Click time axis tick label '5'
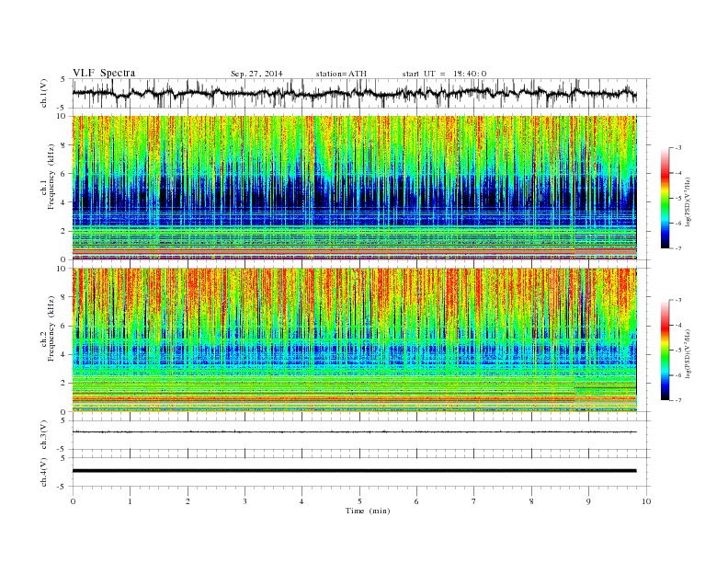The image size is (728, 563). click(x=359, y=501)
